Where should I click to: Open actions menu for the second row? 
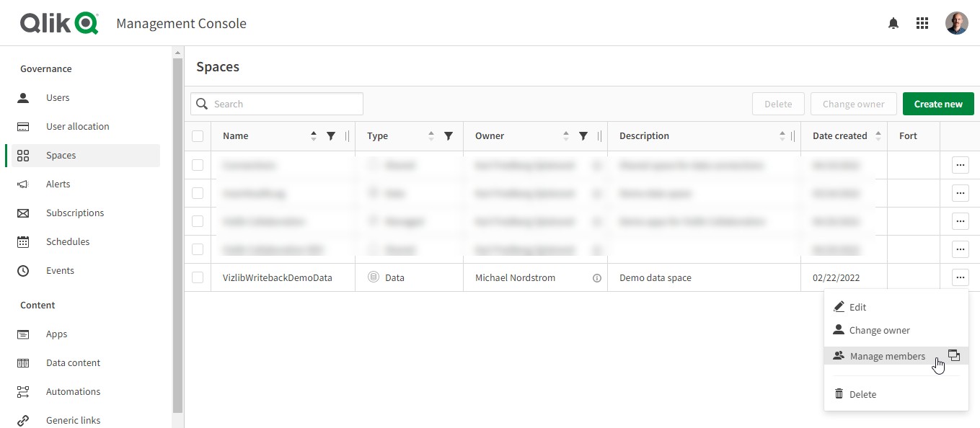pos(960,193)
